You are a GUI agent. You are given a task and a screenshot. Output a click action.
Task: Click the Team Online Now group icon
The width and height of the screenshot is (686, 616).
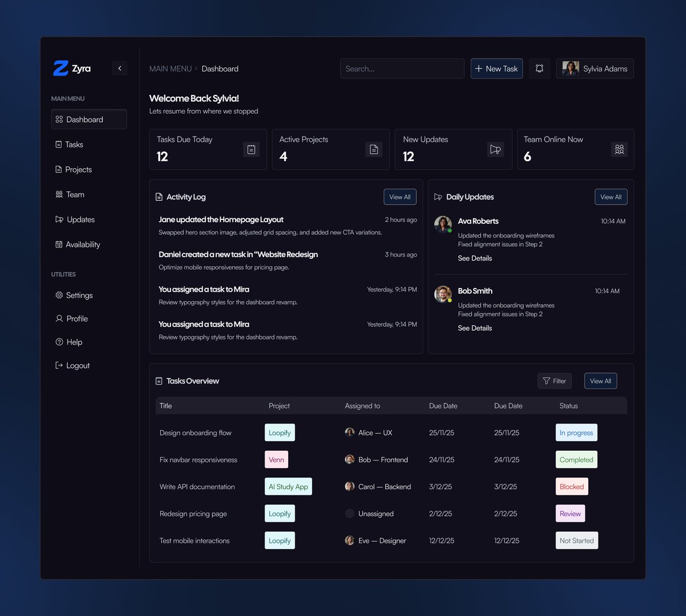[619, 149]
